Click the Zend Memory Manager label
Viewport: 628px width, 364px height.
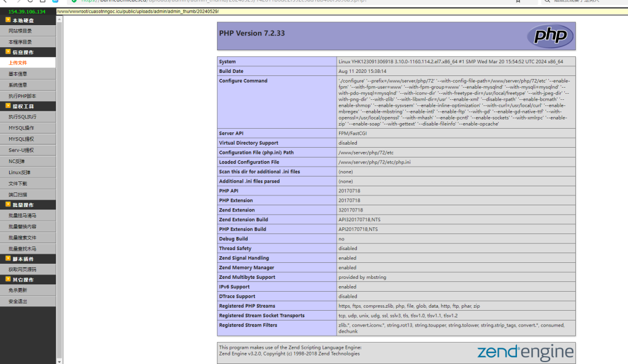pyautogui.click(x=247, y=268)
